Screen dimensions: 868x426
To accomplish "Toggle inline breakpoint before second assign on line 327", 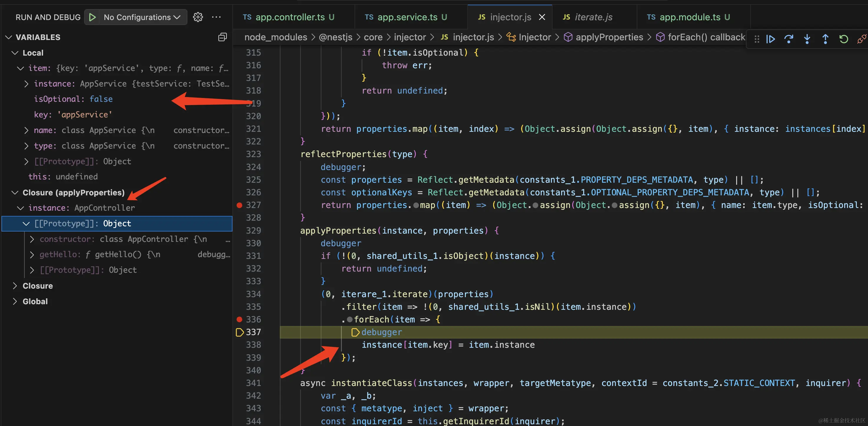I will 614,205.
